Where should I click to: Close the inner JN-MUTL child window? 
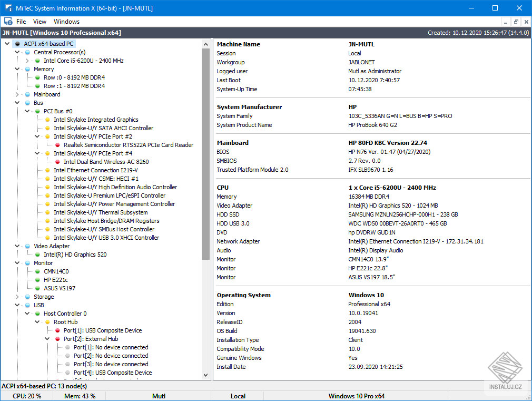(526, 22)
